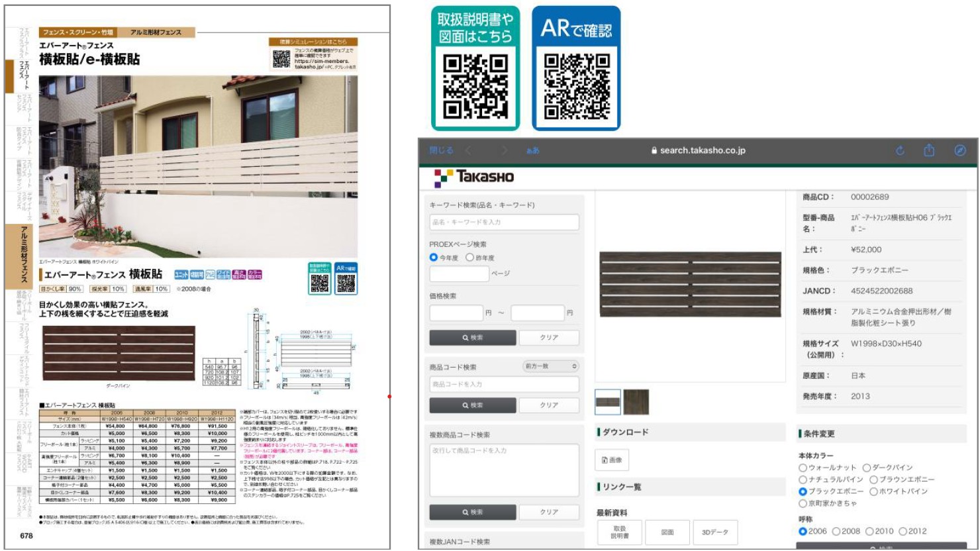Tap the large AR QR code tile
980x551 pixels.
[576, 68]
